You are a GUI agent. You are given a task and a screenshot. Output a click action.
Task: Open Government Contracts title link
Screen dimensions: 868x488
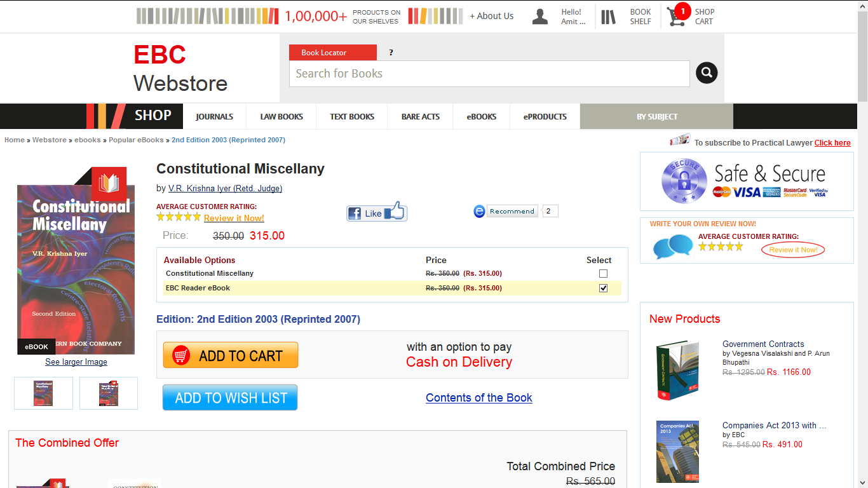(763, 344)
